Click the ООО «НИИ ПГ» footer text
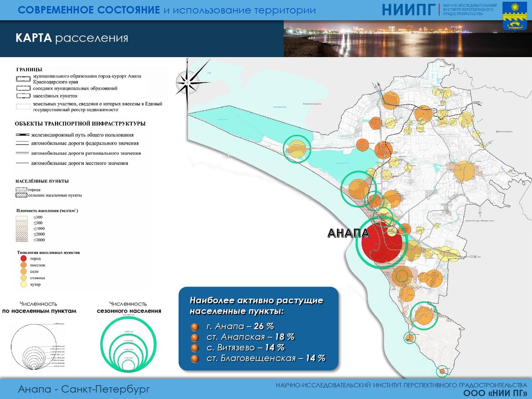The image size is (532, 399). point(494,393)
